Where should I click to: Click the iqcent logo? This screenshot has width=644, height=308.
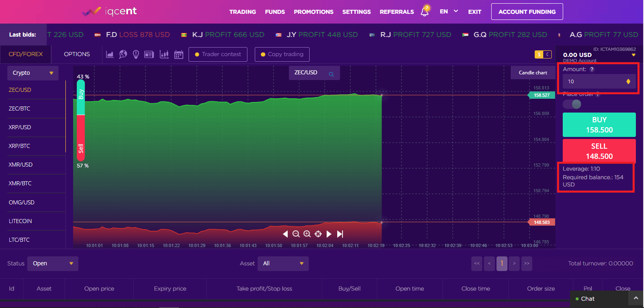(110, 11)
